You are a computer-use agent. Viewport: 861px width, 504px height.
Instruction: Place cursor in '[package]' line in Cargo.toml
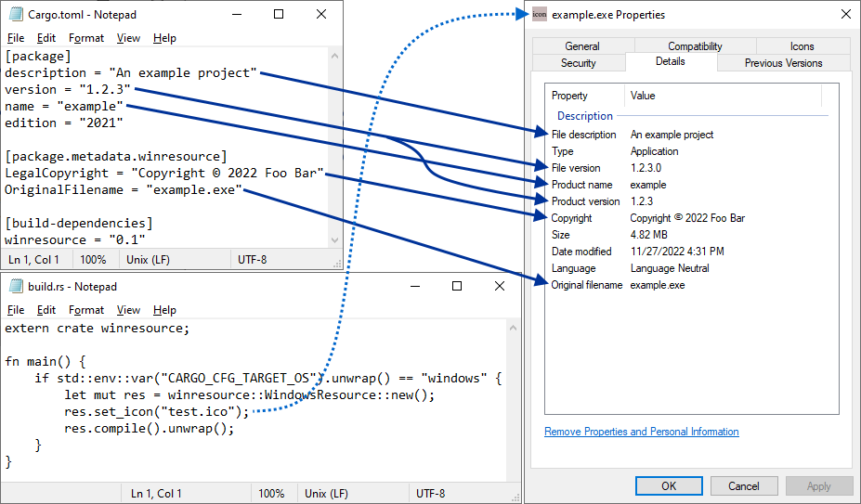click(x=38, y=56)
